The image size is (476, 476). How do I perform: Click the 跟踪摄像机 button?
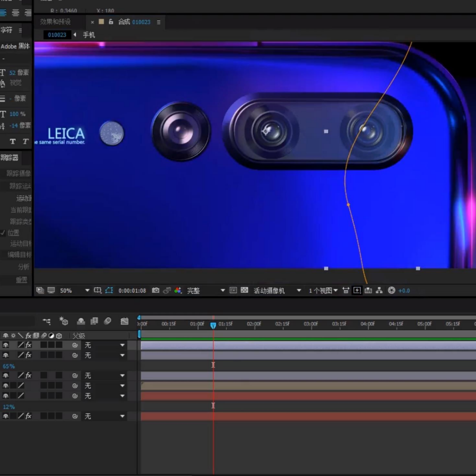(18, 173)
